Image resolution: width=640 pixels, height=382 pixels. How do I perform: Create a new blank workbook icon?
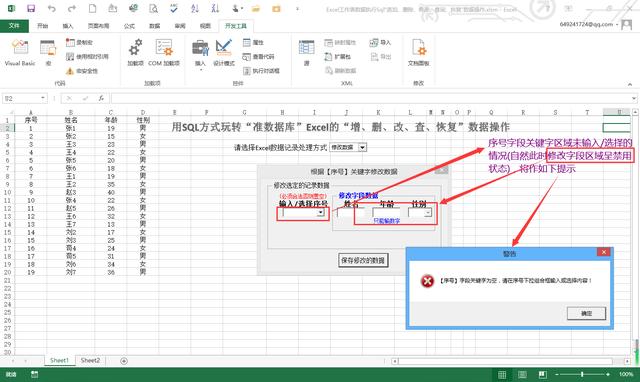(93, 8)
